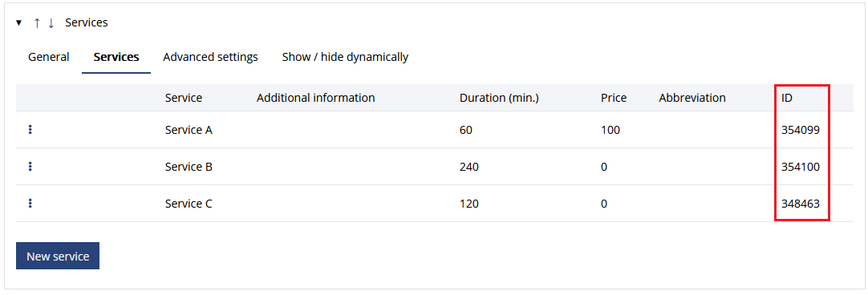Image resolution: width=868 pixels, height=295 pixels.
Task: Click the ID value 354099
Action: (x=801, y=130)
